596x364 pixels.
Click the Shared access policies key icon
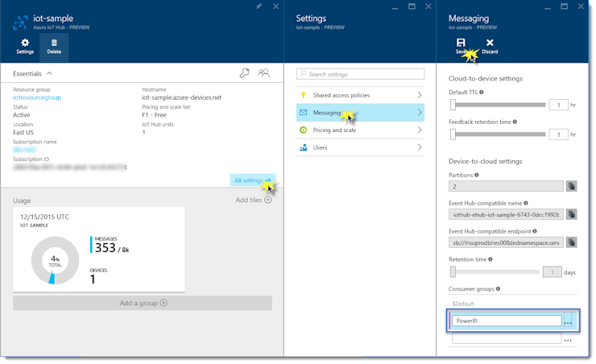304,95
